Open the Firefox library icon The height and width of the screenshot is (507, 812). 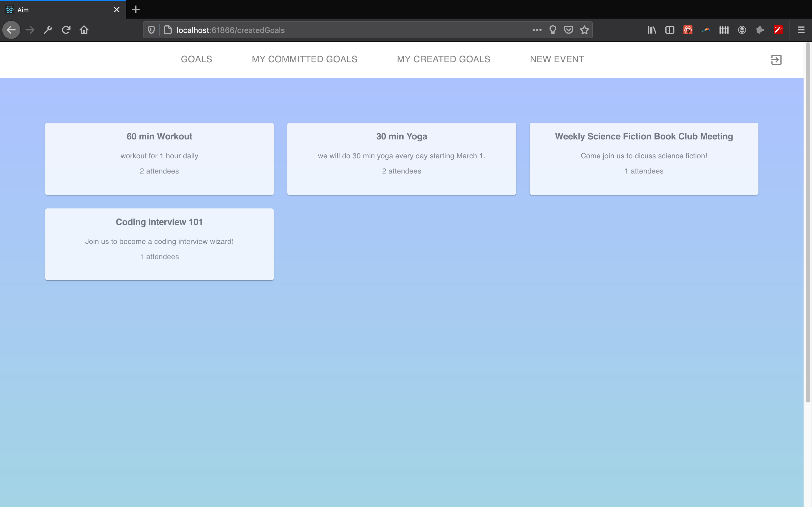(x=652, y=30)
